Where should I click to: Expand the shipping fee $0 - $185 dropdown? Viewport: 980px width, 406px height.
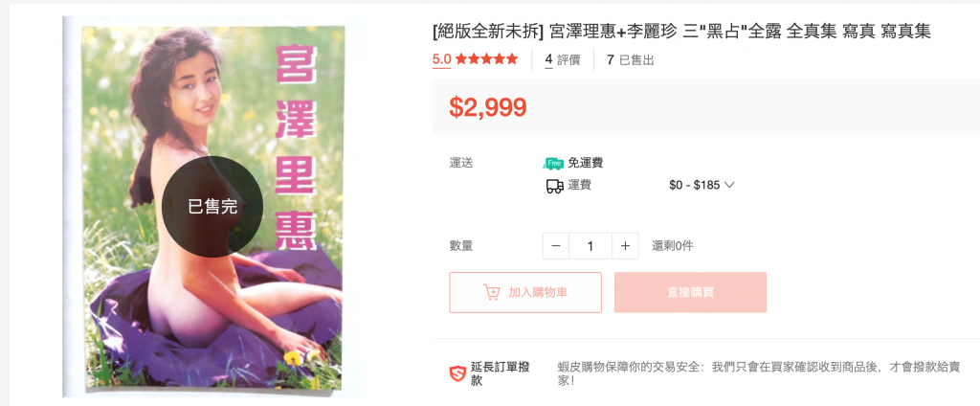pos(702,185)
